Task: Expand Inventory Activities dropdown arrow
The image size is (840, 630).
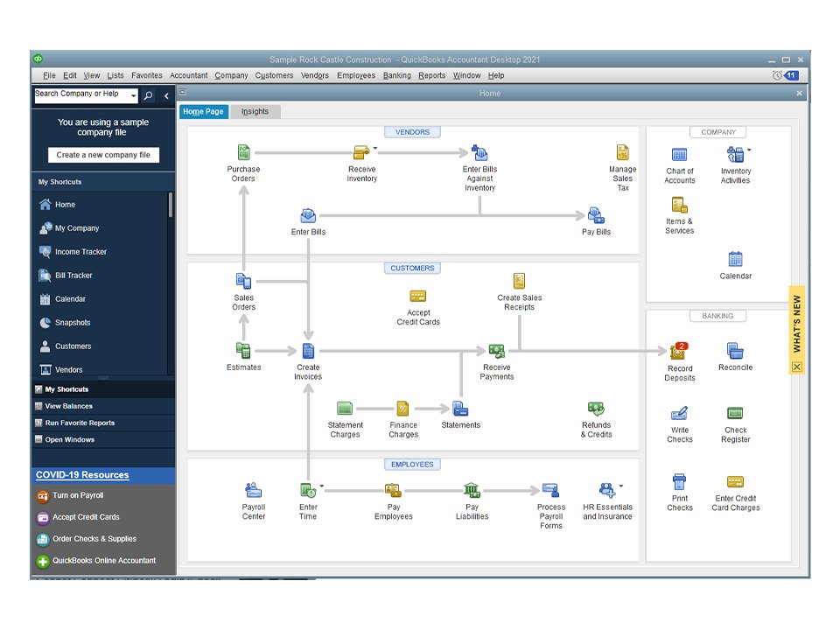Action: tap(749, 150)
